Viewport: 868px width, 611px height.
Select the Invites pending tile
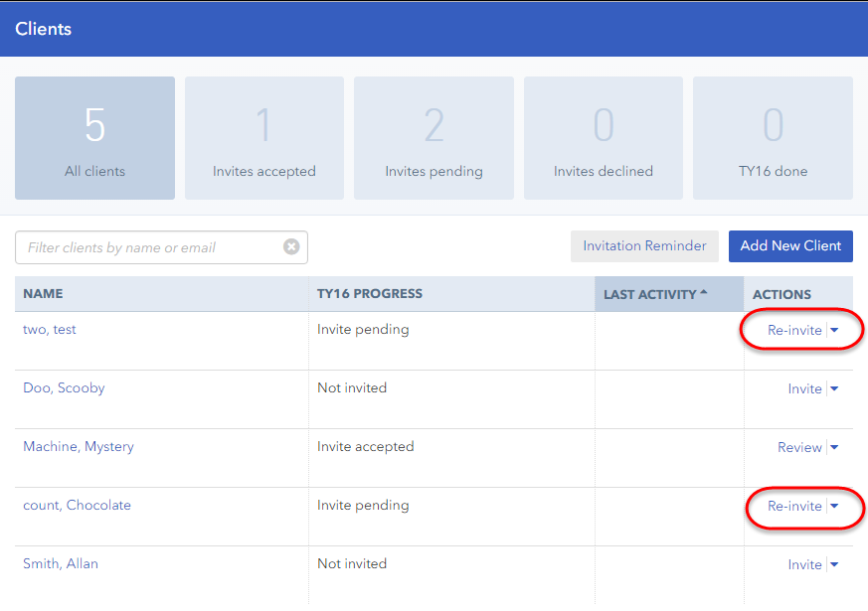pyautogui.click(x=434, y=138)
